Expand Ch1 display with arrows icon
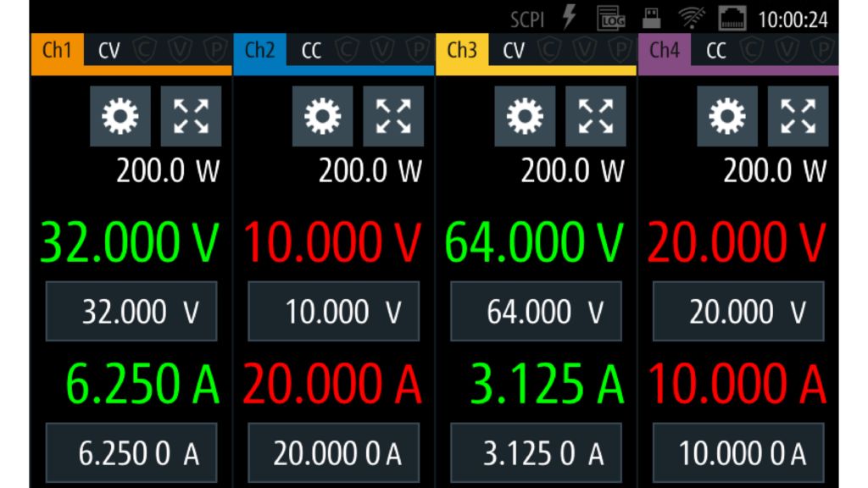 [x=191, y=116]
